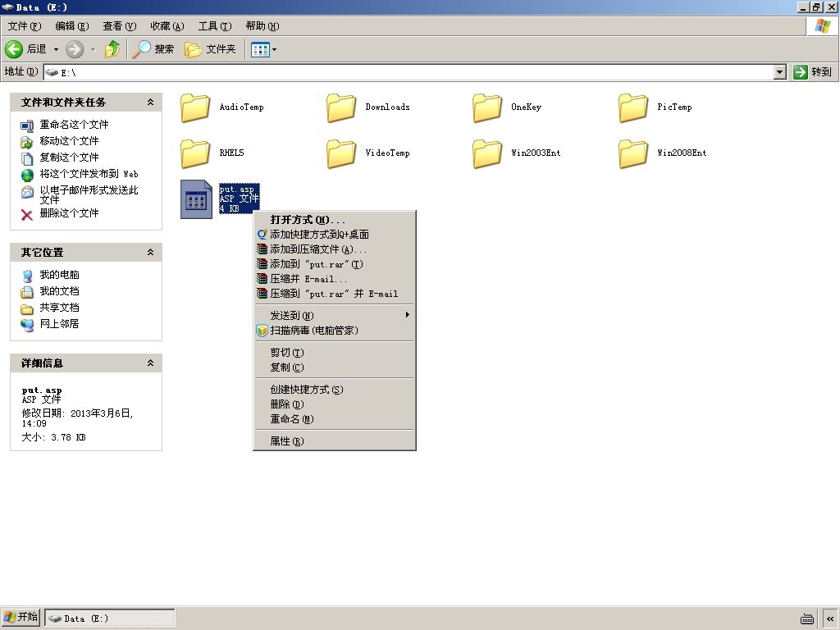
Task: Open the 工具(T) menu
Action: tap(215, 25)
